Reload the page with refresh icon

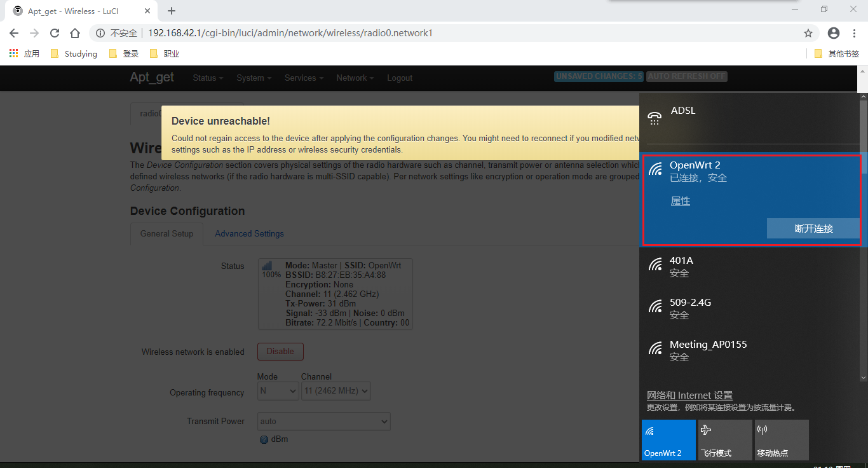[55, 33]
